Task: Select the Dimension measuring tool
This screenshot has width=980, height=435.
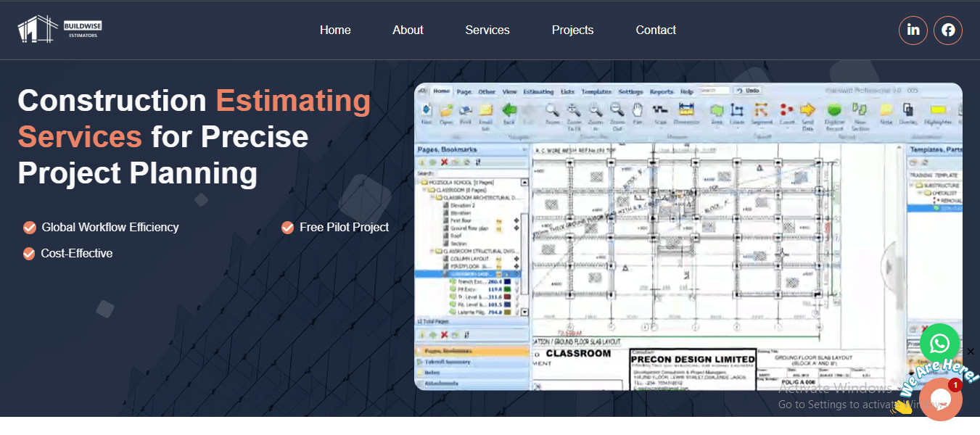Action: click(x=685, y=109)
